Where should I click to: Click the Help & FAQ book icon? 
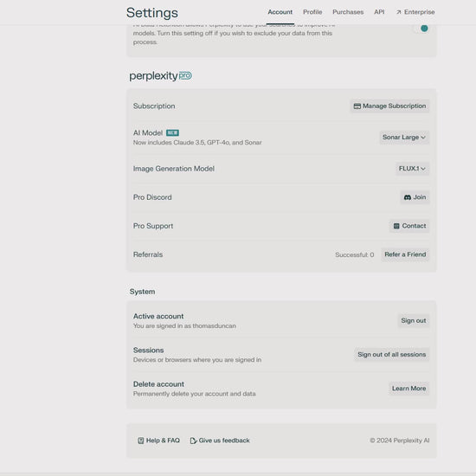pos(141,441)
